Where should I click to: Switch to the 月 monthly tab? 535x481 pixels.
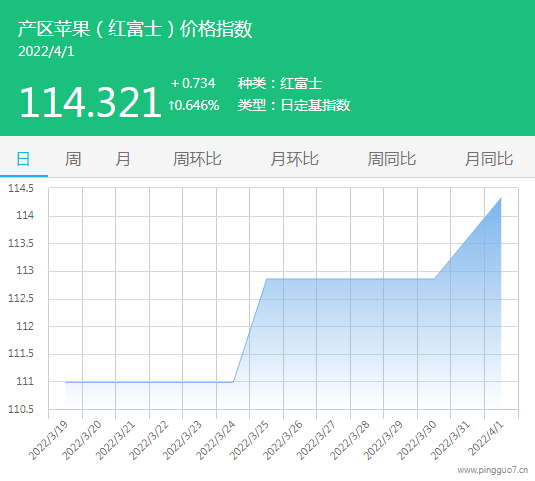[x=123, y=159]
